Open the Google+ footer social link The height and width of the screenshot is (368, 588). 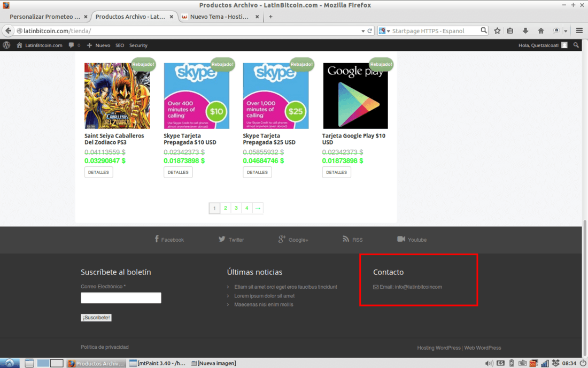click(293, 239)
